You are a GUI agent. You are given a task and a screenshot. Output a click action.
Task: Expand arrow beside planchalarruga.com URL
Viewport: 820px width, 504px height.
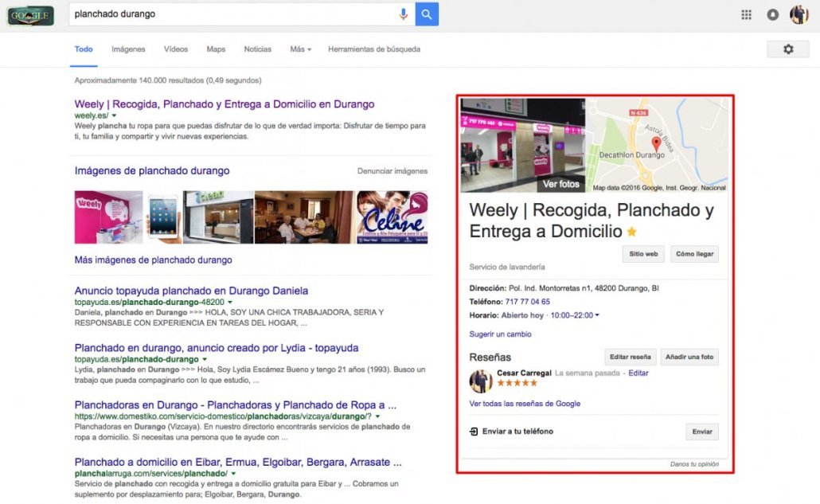233,474
